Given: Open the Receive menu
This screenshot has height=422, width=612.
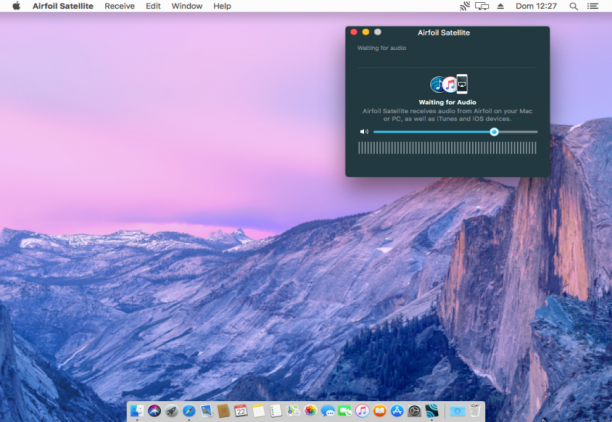Looking at the screenshot, I should click(x=119, y=6).
